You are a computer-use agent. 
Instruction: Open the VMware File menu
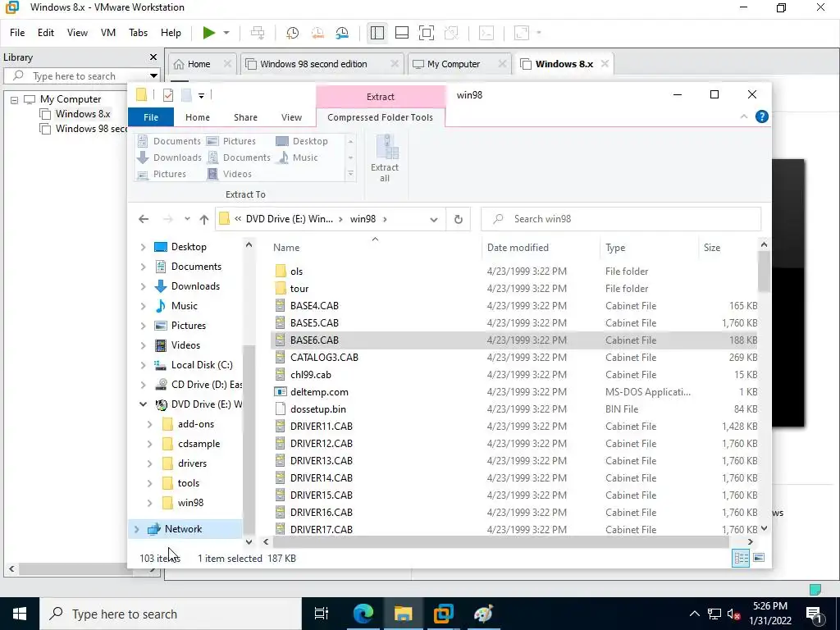tap(17, 33)
